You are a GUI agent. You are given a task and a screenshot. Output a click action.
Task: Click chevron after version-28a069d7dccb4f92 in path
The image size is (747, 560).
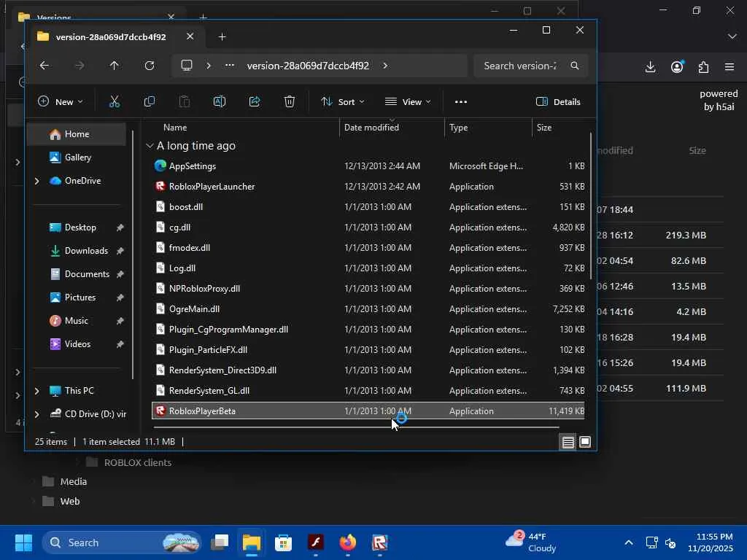click(x=385, y=66)
